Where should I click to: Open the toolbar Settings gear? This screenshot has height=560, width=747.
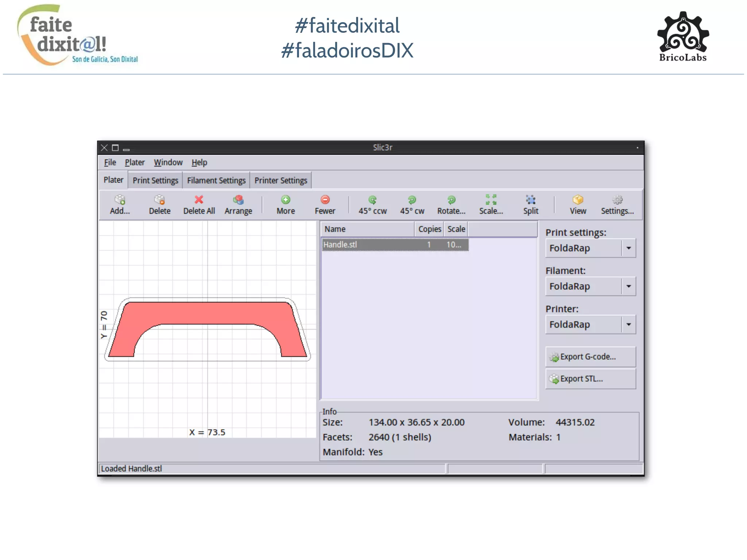pos(617,200)
